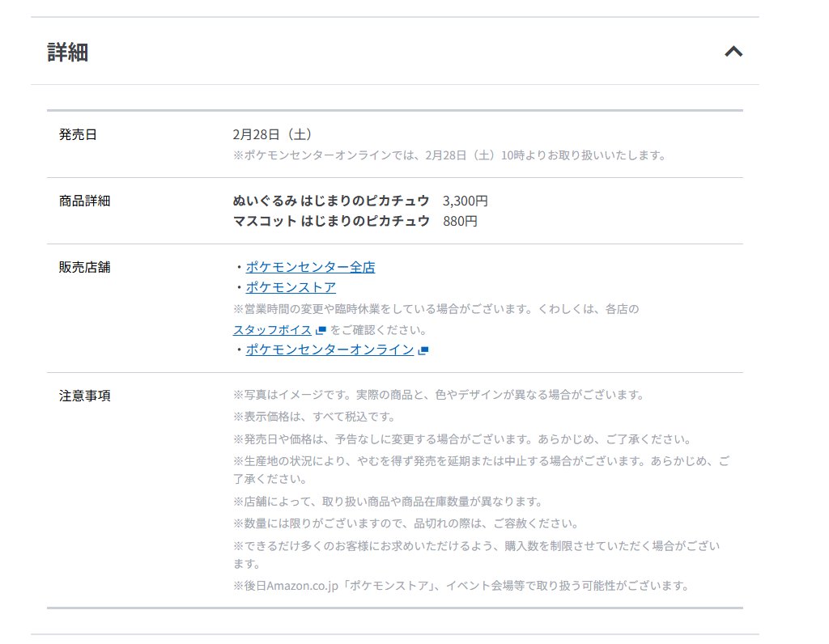Click the 3,300円 price
The width and height of the screenshot is (829, 644).
(x=466, y=201)
